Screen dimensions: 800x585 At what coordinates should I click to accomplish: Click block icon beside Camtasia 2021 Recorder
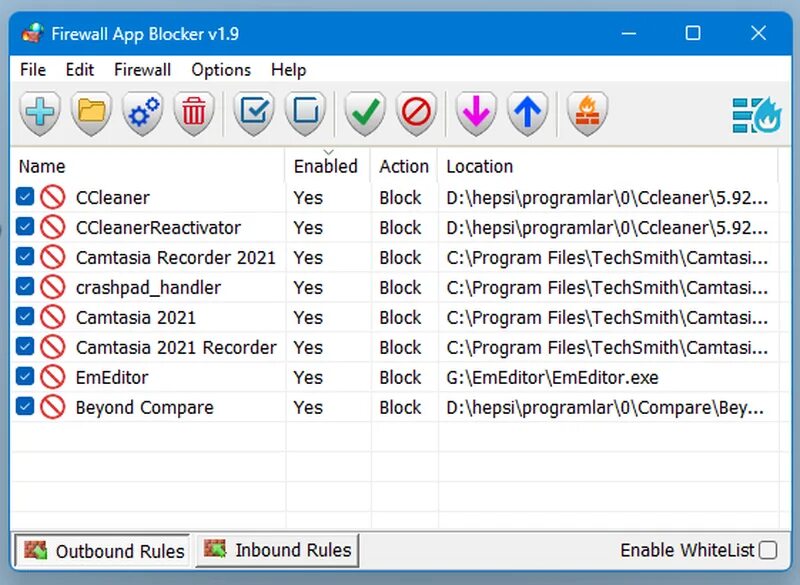pyautogui.click(x=53, y=347)
